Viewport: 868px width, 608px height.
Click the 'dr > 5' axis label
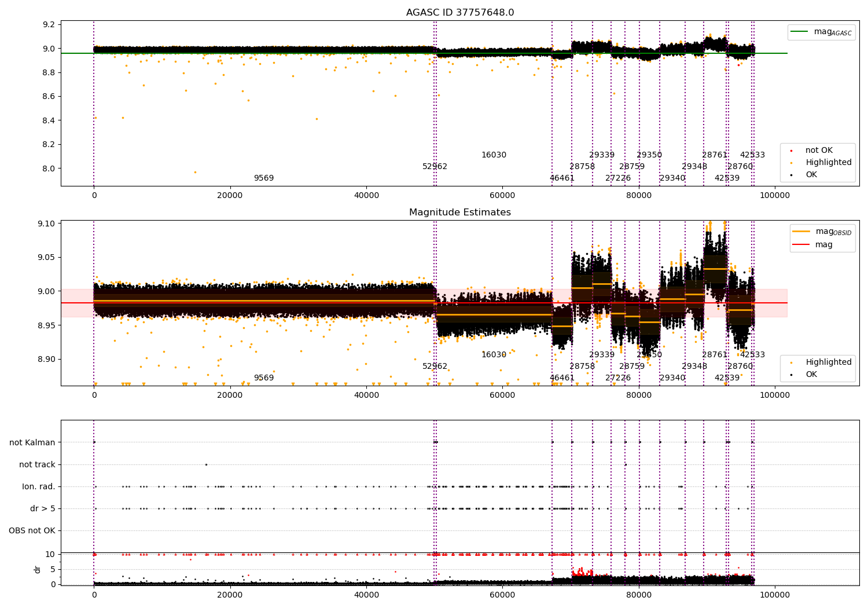point(43,509)
